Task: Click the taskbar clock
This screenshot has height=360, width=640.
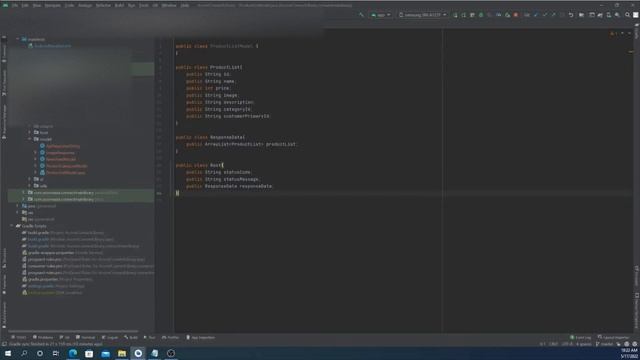Action: [x=629, y=353]
